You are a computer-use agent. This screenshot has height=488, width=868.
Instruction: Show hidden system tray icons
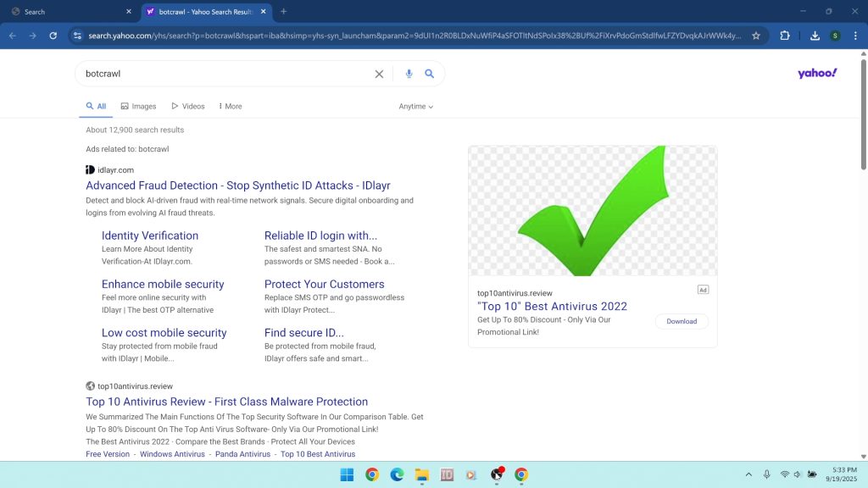point(748,474)
